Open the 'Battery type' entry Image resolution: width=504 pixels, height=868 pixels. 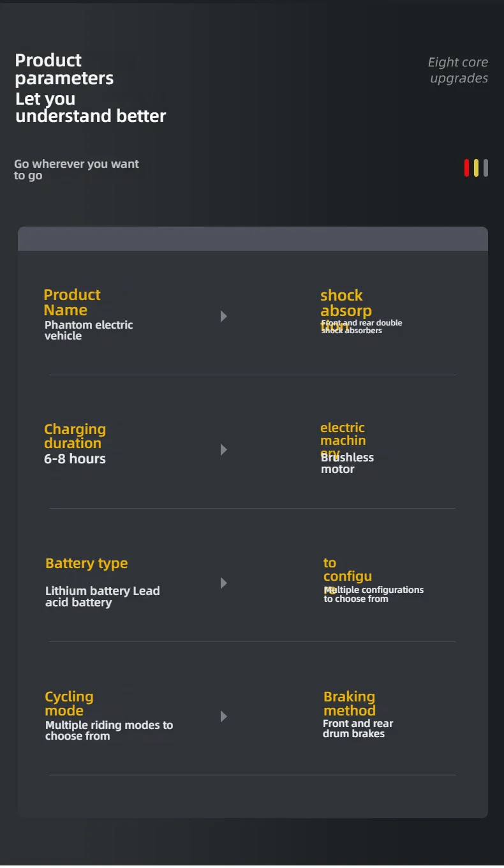click(x=86, y=564)
